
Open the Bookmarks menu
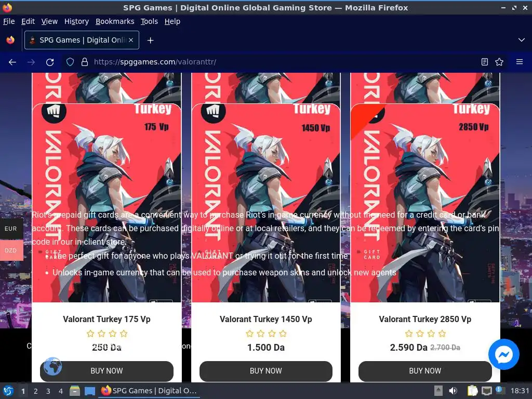tap(115, 21)
